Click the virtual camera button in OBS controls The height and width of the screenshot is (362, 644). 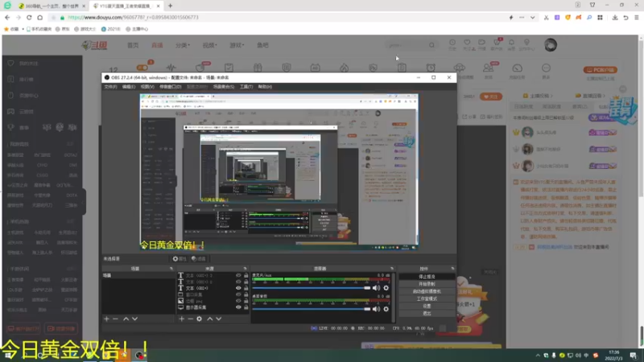(x=427, y=291)
